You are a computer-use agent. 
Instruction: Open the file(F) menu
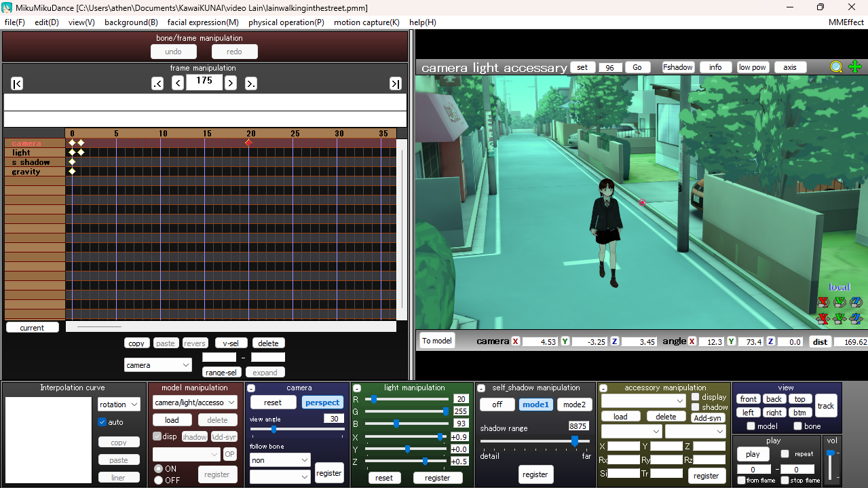[14, 22]
